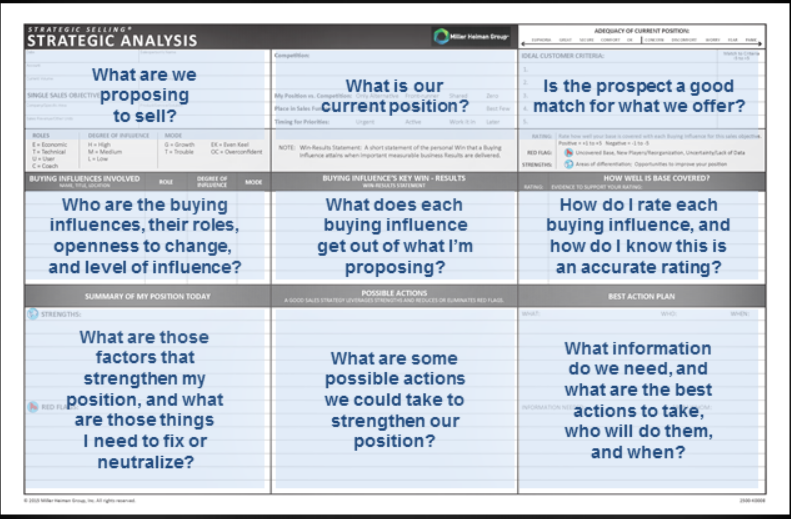The width and height of the screenshot is (791, 519).
Task: Click the "Who are the buying influences" box
Action: [146, 236]
